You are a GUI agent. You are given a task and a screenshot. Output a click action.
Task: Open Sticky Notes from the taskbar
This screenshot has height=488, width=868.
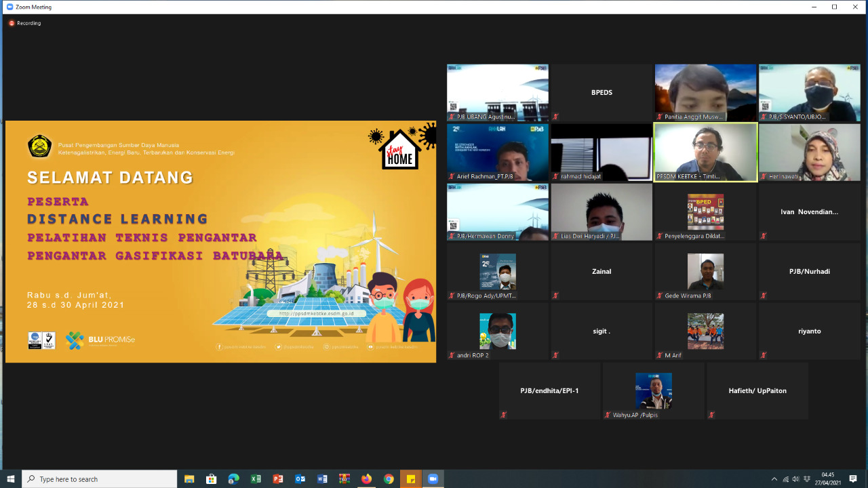coord(411,479)
